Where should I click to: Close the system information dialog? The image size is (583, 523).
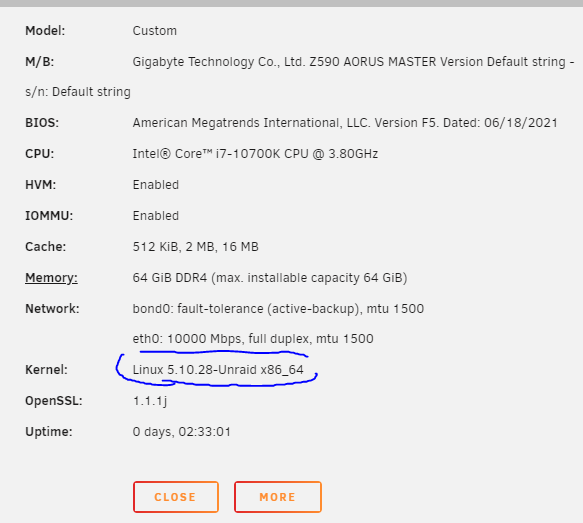pyautogui.click(x=176, y=497)
